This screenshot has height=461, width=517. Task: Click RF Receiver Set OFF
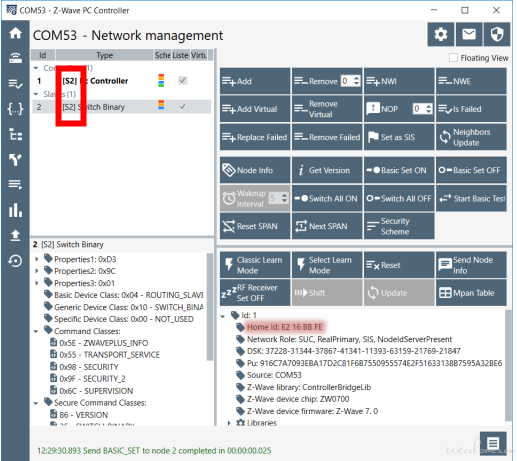pos(255,293)
